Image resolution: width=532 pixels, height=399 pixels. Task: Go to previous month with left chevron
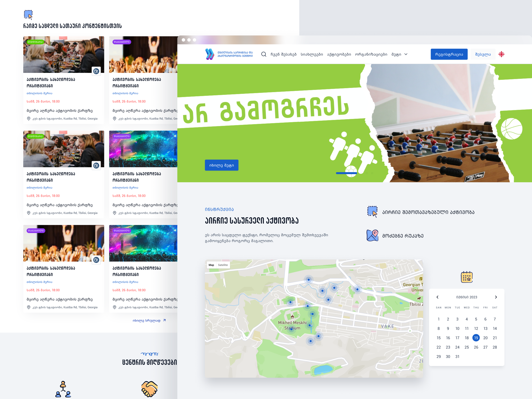[x=438, y=297]
